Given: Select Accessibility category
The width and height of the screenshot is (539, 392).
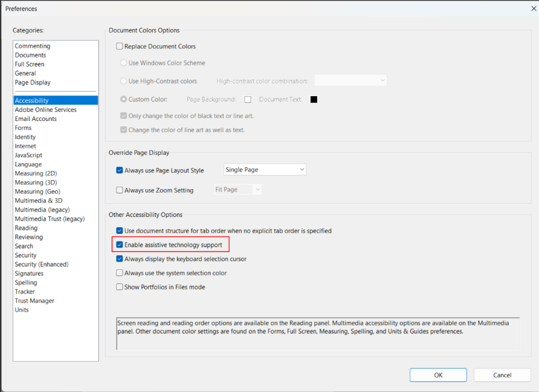Looking at the screenshot, I should pos(56,100).
